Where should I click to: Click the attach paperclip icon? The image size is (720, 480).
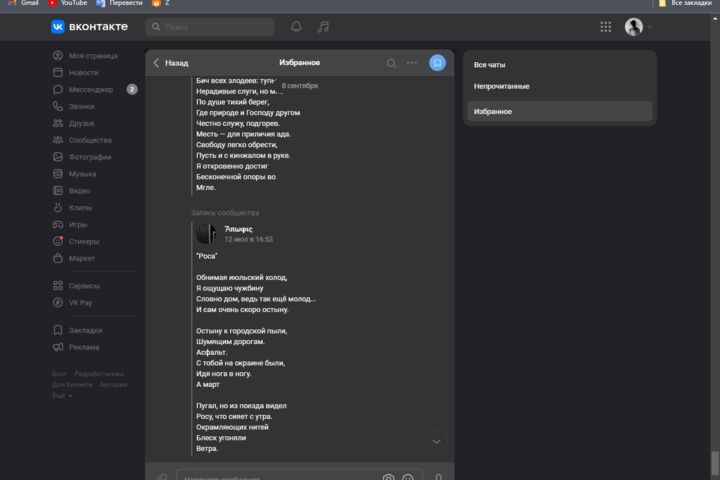[162, 477]
